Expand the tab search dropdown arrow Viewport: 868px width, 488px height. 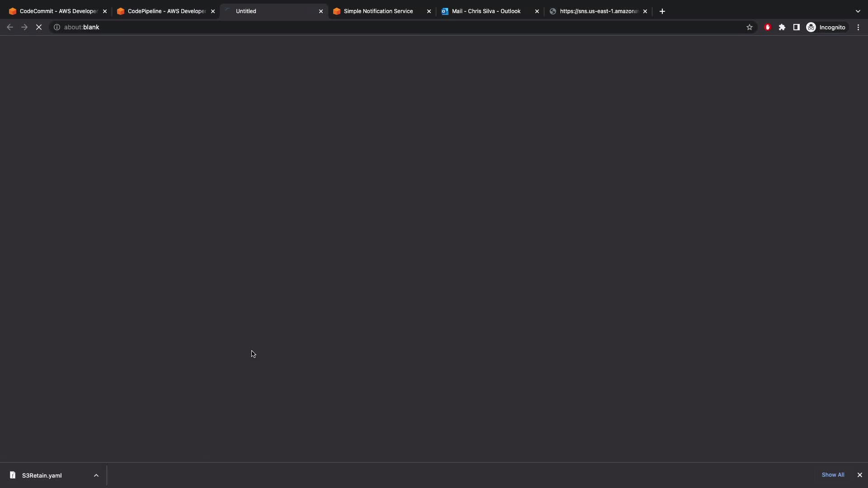(858, 11)
